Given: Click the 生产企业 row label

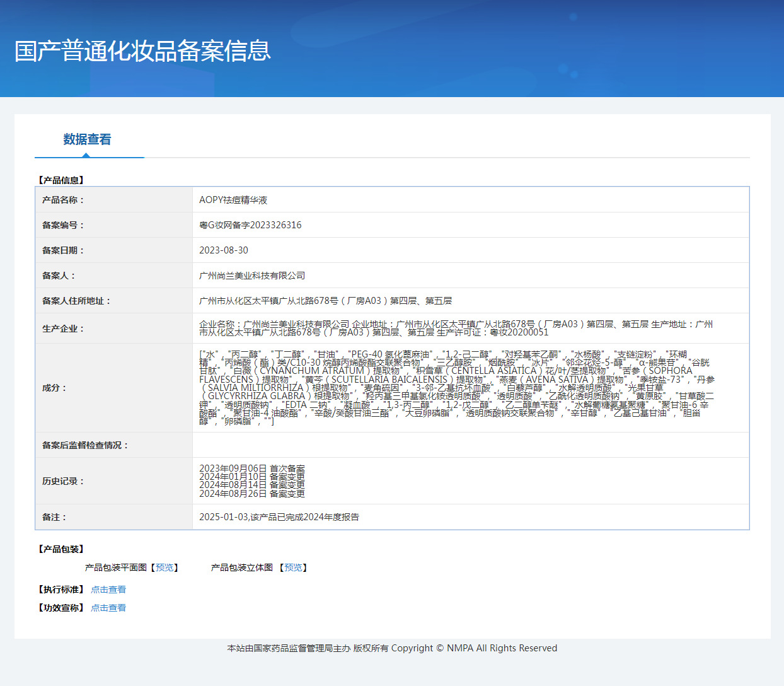Looking at the screenshot, I should click(63, 328).
